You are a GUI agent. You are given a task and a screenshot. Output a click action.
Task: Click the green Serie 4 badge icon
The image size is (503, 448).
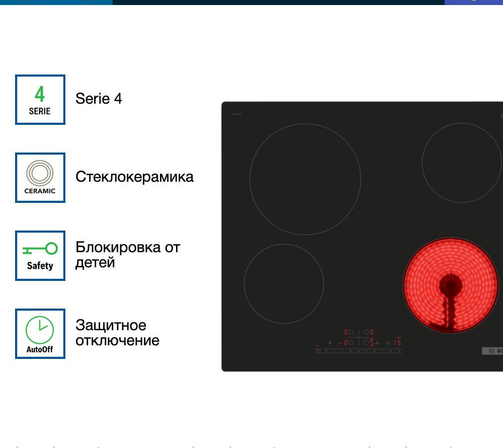(40, 100)
